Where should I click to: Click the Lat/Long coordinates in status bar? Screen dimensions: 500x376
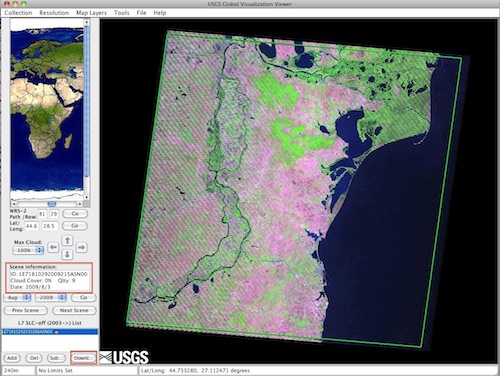195,371
